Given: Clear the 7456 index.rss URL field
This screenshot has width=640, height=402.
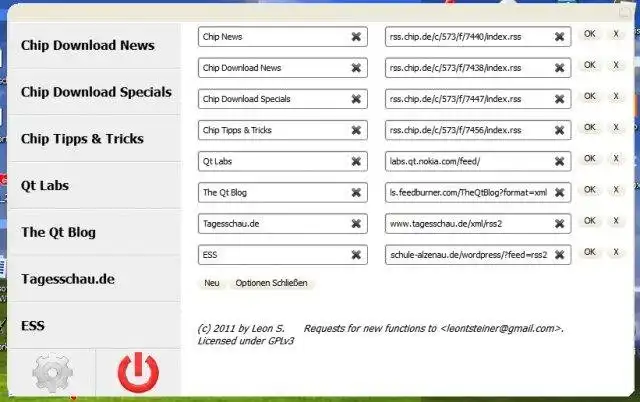Looking at the screenshot, I should pos(559,130).
